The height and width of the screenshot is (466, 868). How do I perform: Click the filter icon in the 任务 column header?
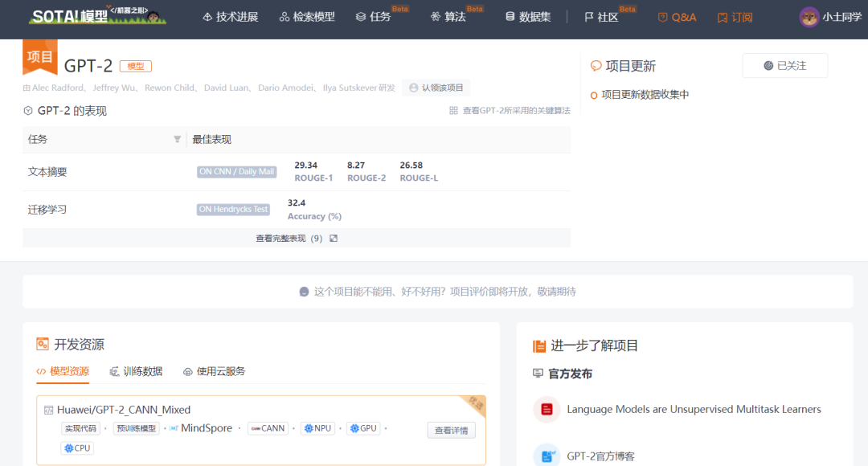pos(178,138)
